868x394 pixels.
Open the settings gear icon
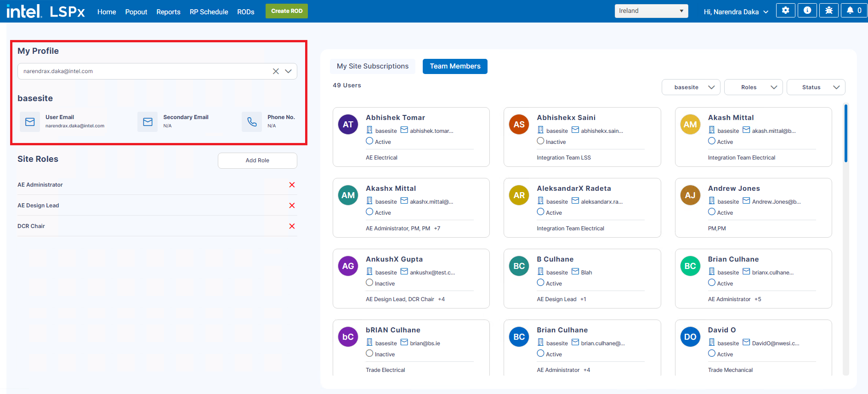coord(785,11)
